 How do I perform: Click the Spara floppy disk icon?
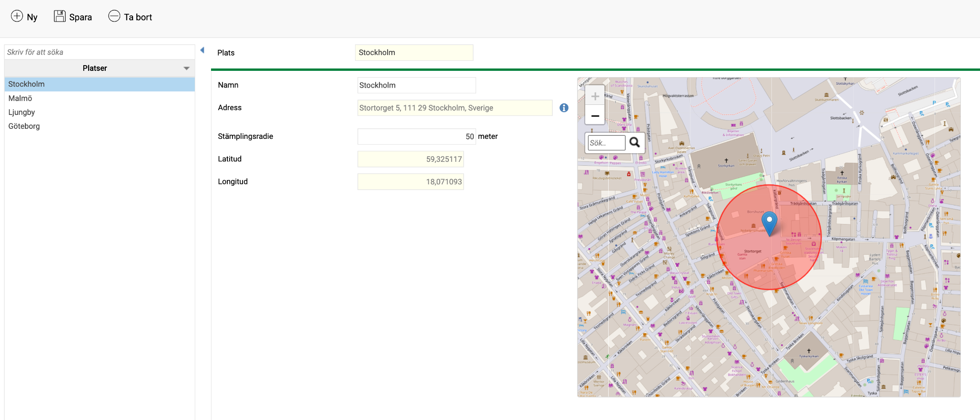pyautogui.click(x=59, y=16)
